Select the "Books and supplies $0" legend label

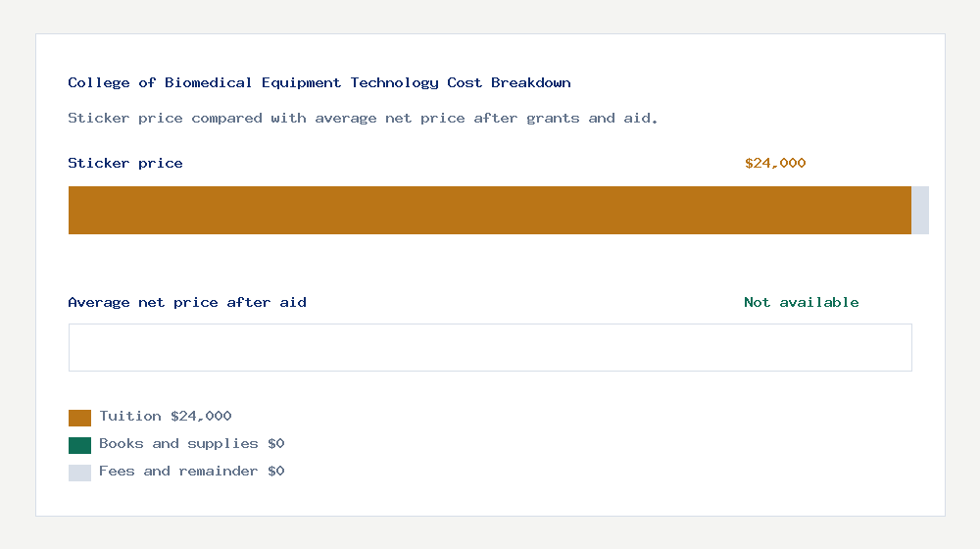coord(192,444)
